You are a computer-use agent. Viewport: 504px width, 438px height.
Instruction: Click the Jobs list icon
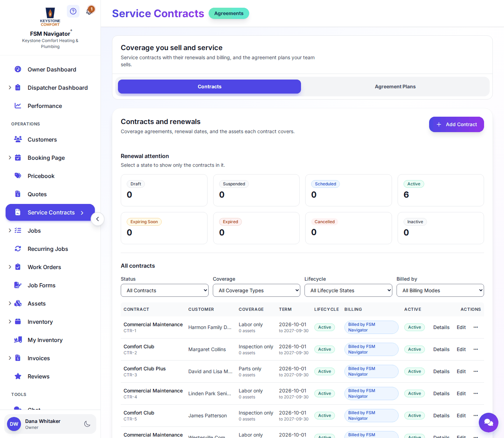click(x=18, y=231)
